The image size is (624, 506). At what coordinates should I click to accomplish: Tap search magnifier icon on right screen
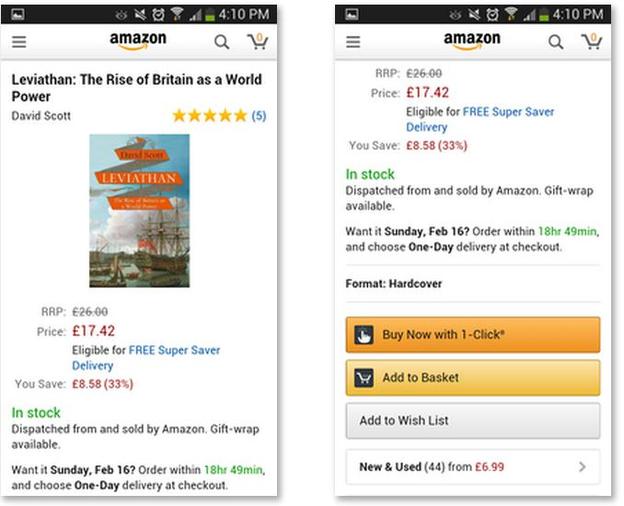(556, 42)
